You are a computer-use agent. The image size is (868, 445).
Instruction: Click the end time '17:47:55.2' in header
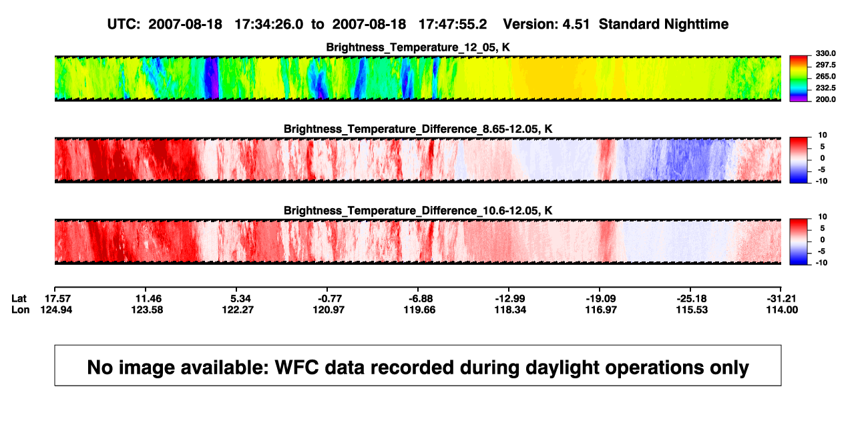453,24
